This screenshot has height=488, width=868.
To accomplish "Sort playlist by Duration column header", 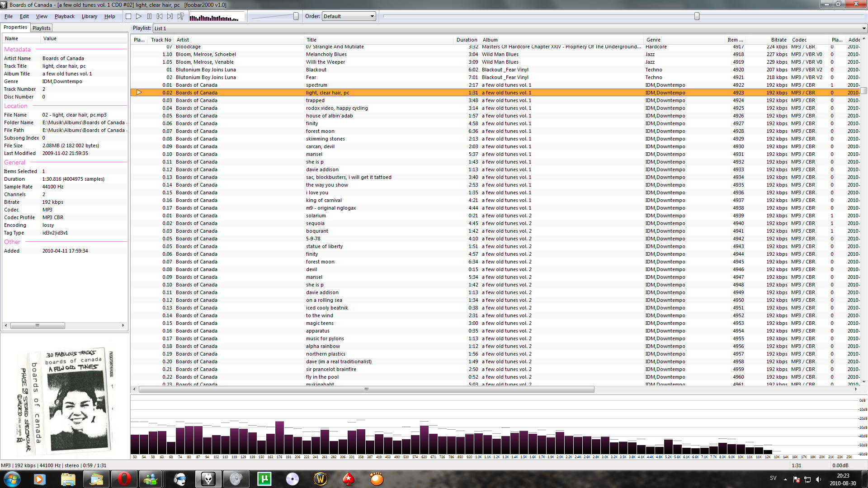I will pos(466,40).
